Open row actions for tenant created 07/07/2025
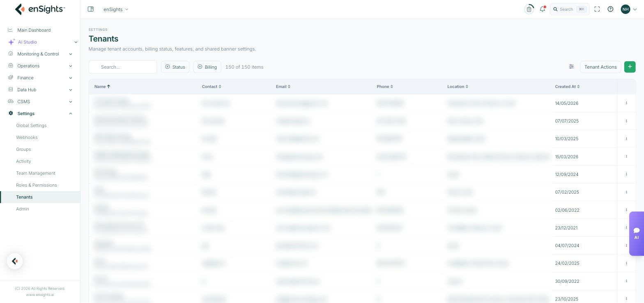 pyautogui.click(x=626, y=121)
